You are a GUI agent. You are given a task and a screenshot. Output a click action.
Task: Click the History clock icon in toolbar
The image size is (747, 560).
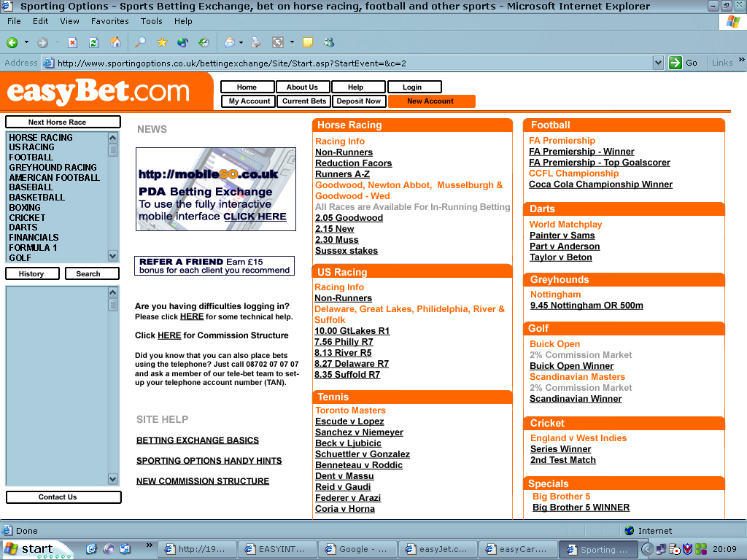(204, 42)
